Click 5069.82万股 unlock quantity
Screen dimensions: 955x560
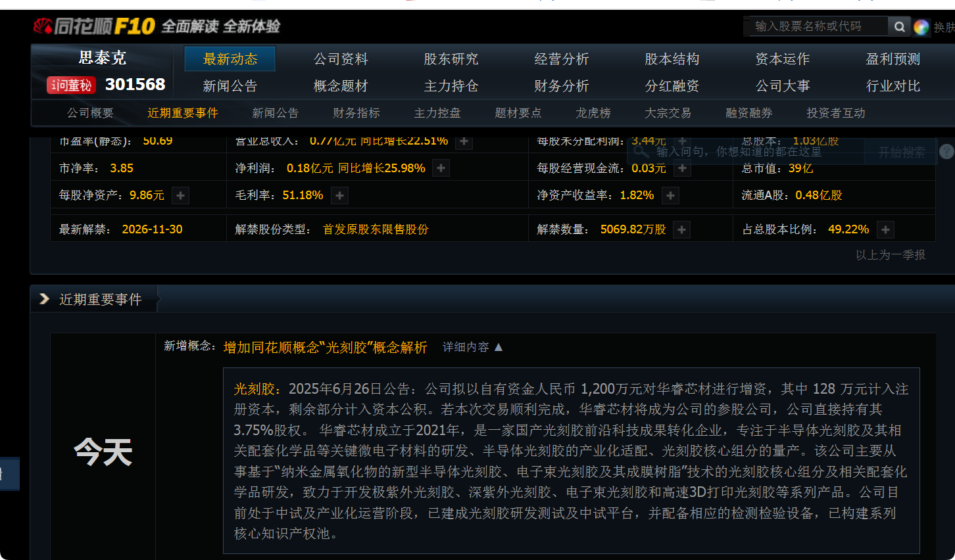(x=633, y=229)
